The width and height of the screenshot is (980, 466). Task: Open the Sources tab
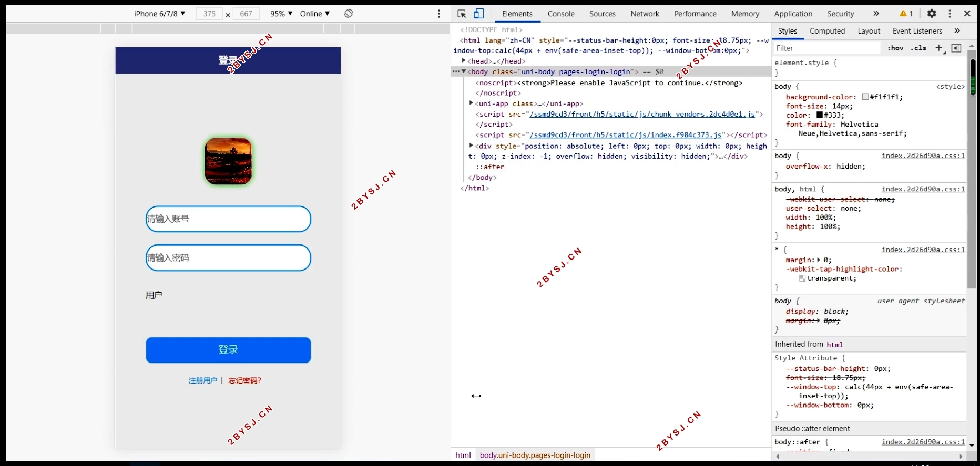(603, 14)
